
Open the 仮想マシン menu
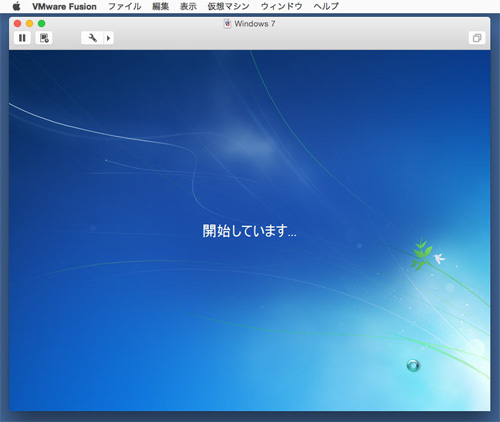(x=228, y=7)
